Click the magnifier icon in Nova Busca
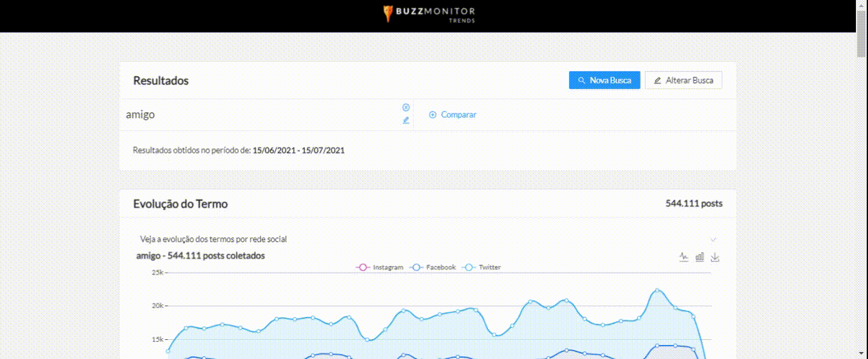 click(x=581, y=81)
